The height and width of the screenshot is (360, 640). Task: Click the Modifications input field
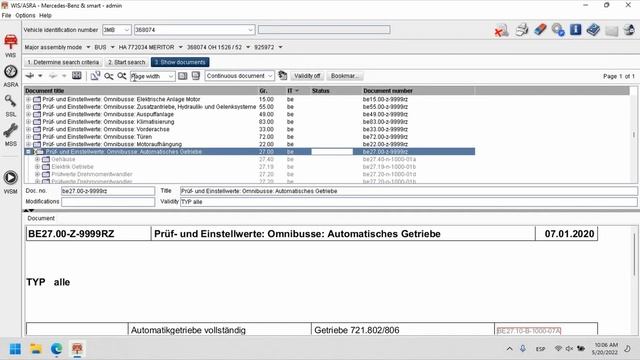[108, 202]
